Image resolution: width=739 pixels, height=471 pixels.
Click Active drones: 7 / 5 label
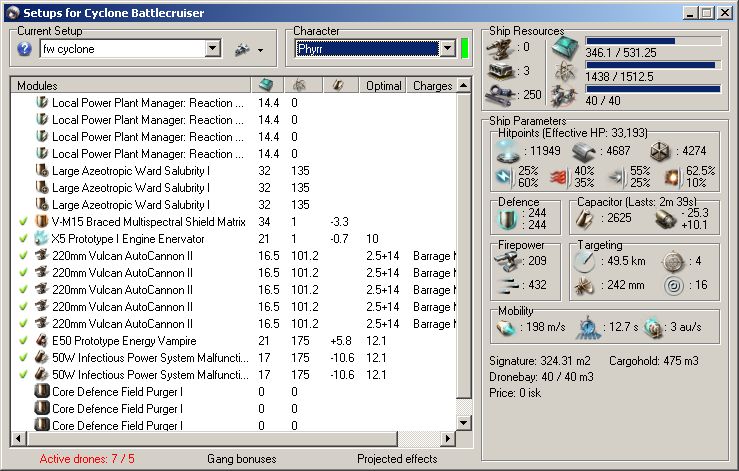(x=87, y=459)
